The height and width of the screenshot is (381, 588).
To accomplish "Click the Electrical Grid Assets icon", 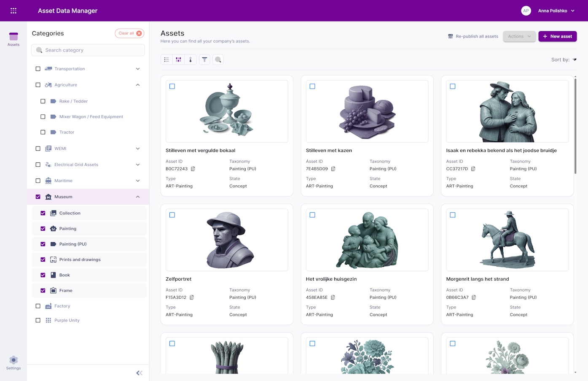I will [x=48, y=165].
